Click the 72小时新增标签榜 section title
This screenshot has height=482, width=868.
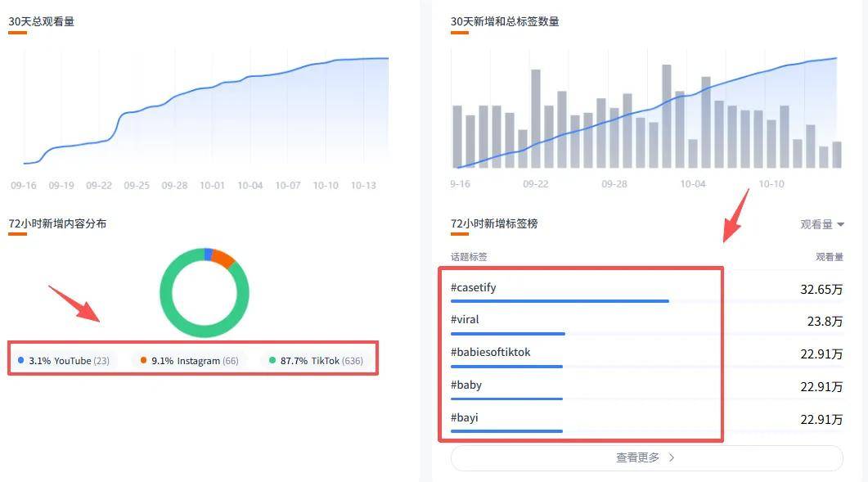tap(494, 224)
